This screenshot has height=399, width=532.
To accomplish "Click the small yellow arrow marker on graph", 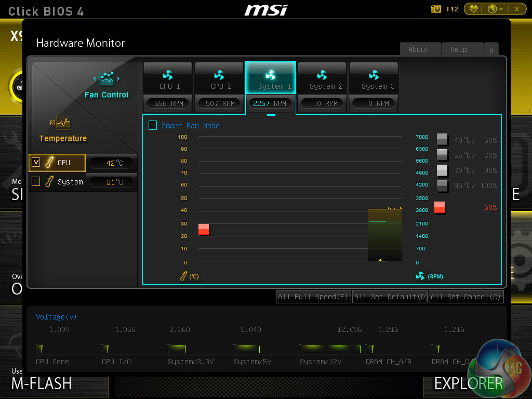I will pos(382,260).
